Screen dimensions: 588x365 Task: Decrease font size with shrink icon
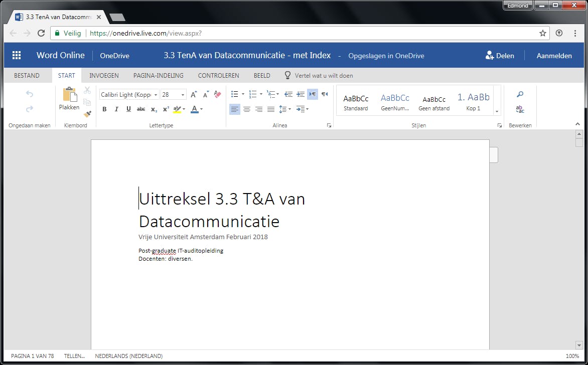coord(206,94)
